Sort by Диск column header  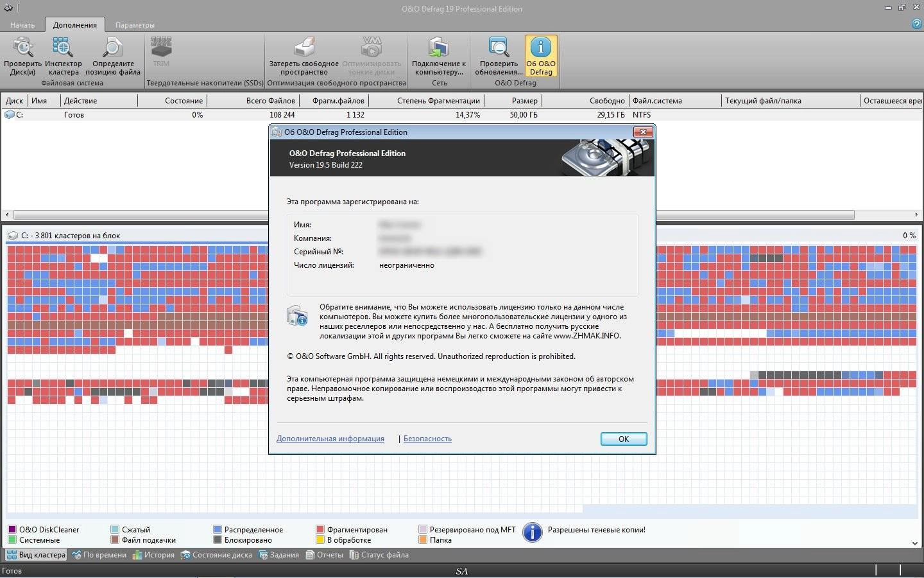[14, 101]
